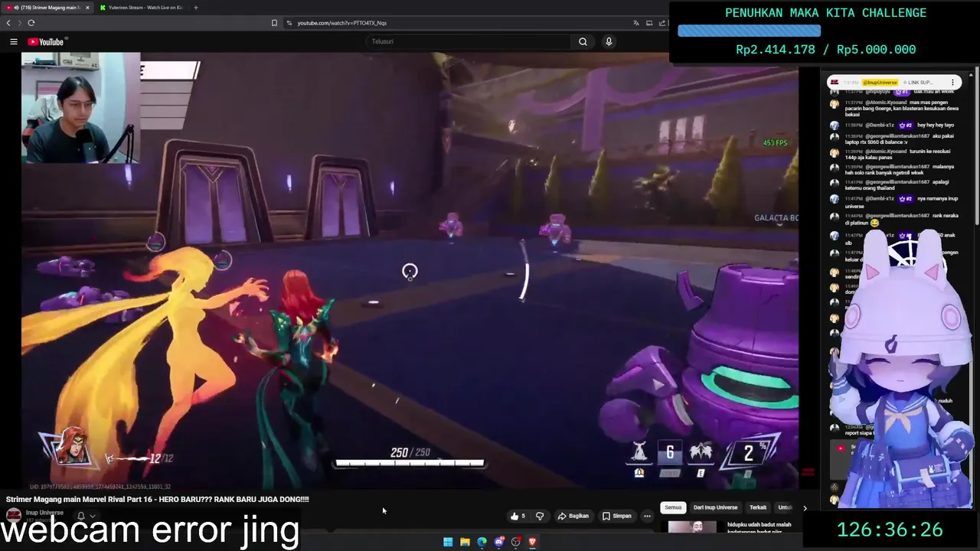Click the stream timer 126:36:26
Screen dimensions: 980x551
pos(890,530)
